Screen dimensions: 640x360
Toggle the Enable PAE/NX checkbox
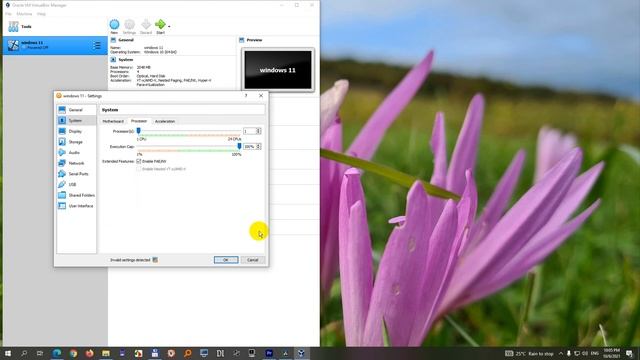click(x=139, y=161)
